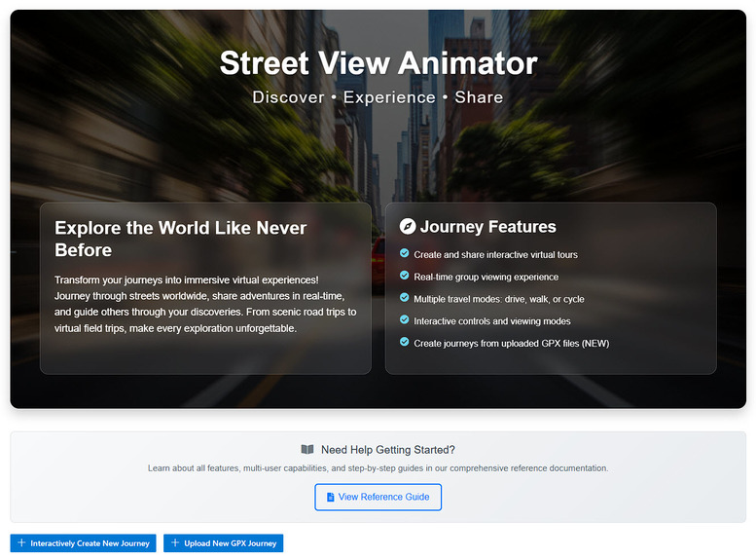
Task: Click plus icon on Upload New GPX Journey
Action: tap(175, 543)
